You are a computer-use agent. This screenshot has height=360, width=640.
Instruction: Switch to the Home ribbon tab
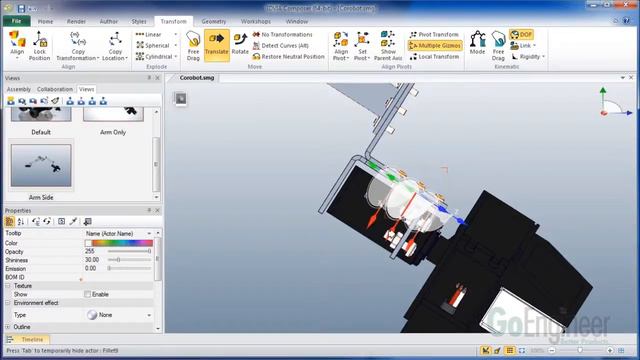(x=45, y=21)
